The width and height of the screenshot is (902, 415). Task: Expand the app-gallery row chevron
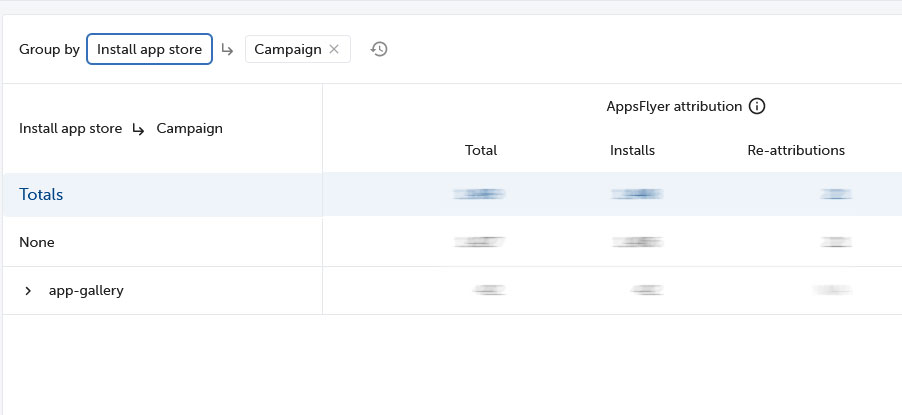[28, 291]
